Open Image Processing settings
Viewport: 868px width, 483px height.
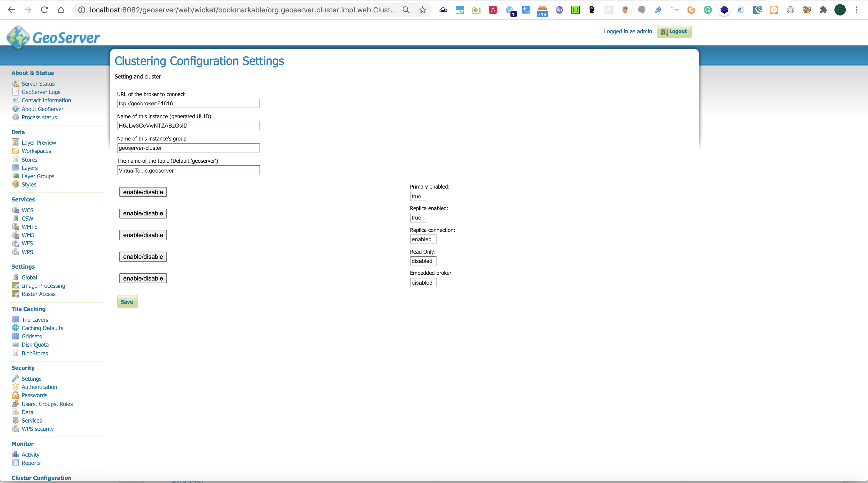(x=43, y=285)
